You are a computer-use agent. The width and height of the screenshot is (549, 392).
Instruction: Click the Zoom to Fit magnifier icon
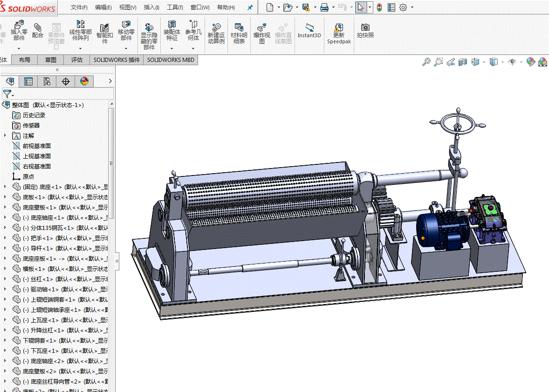(x=426, y=62)
